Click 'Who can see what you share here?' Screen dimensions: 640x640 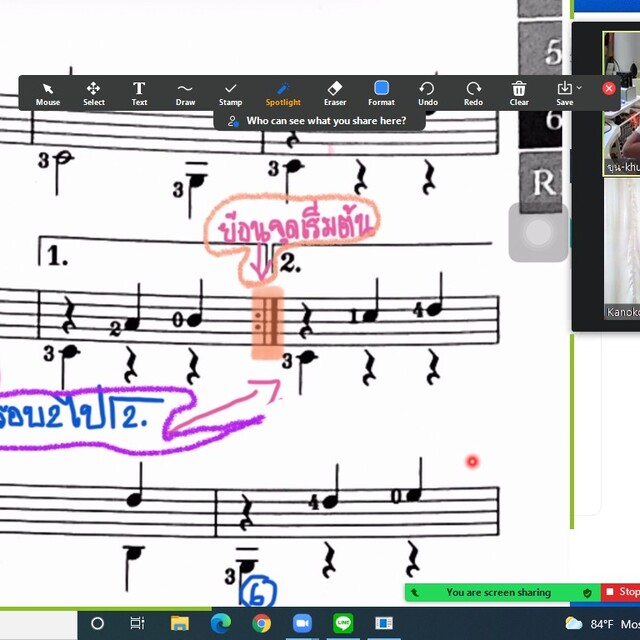(x=318, y=121)
